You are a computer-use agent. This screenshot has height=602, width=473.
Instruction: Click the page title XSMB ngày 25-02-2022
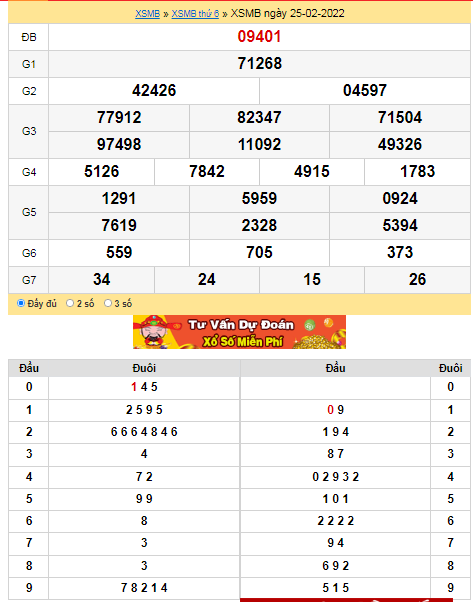tap(287, 13)
